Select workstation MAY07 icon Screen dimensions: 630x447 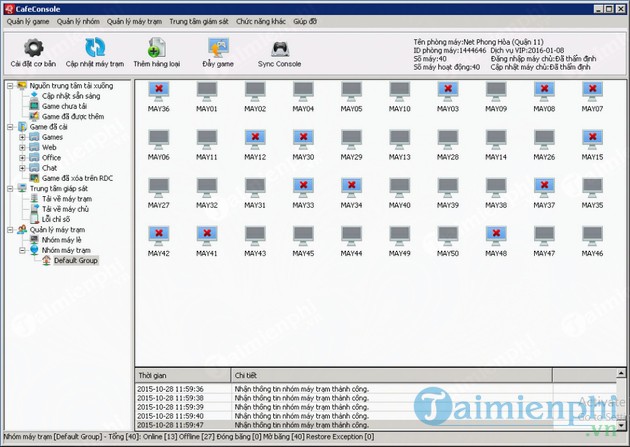593,92
